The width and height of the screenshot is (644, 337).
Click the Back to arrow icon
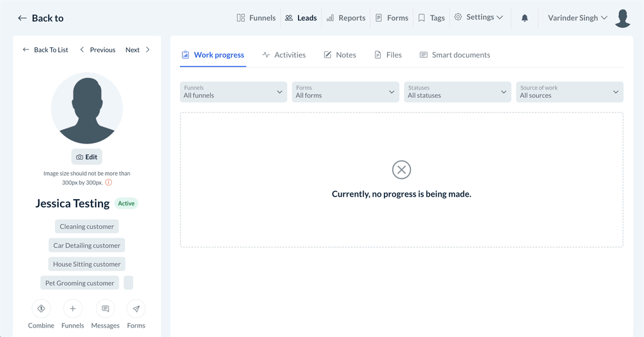22,18
